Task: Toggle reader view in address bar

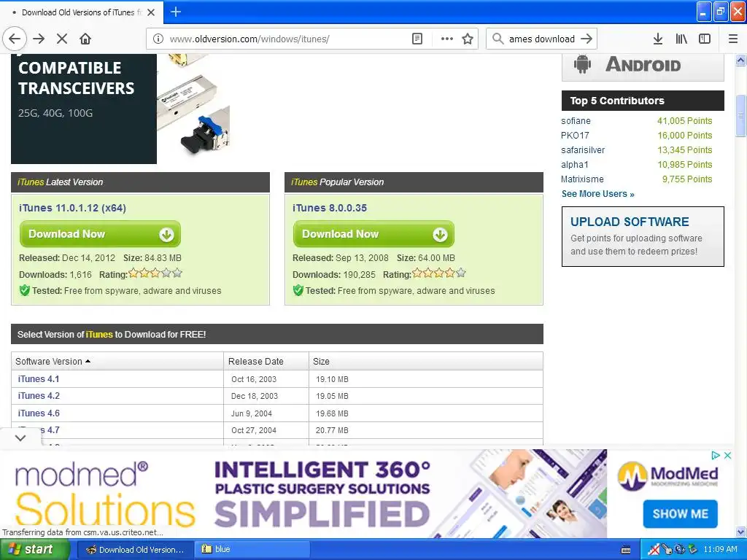Action: tap(417, 39)
